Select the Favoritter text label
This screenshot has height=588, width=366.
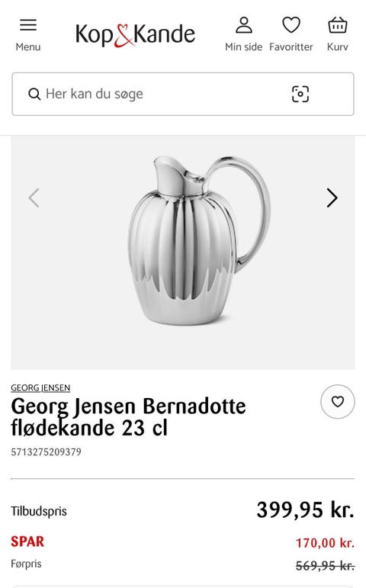[x=291, y=47]
